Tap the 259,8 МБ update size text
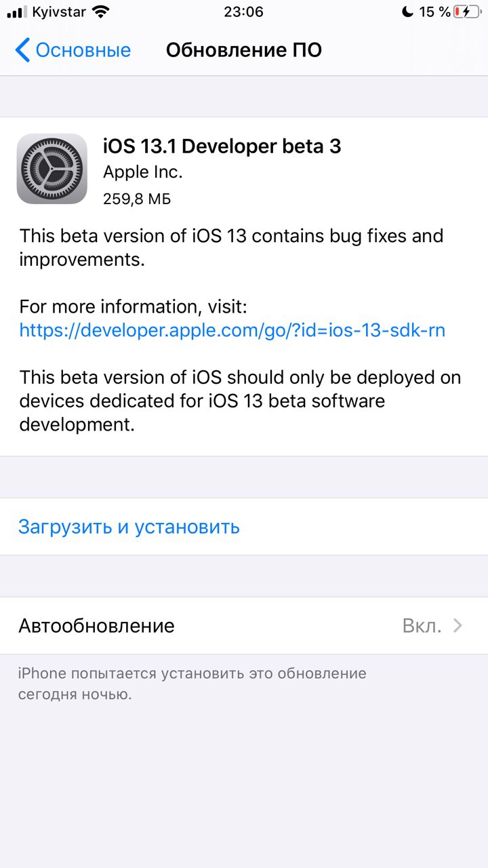The image size is (488, 868). [137, 199]
